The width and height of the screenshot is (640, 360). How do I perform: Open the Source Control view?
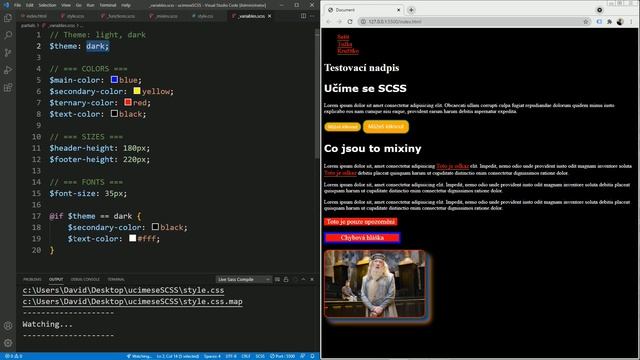(8, 53)
